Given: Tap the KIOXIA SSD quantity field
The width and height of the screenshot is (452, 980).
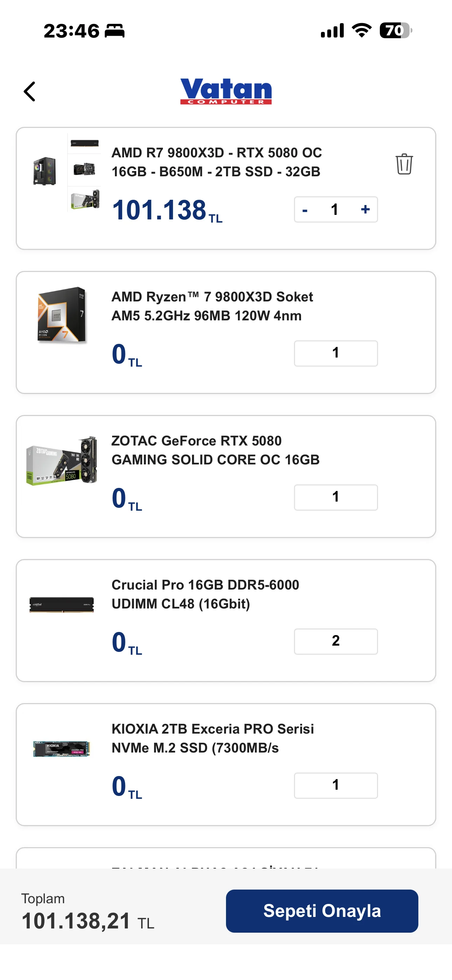Looking at the screenshot, I should tap(336, 785).
